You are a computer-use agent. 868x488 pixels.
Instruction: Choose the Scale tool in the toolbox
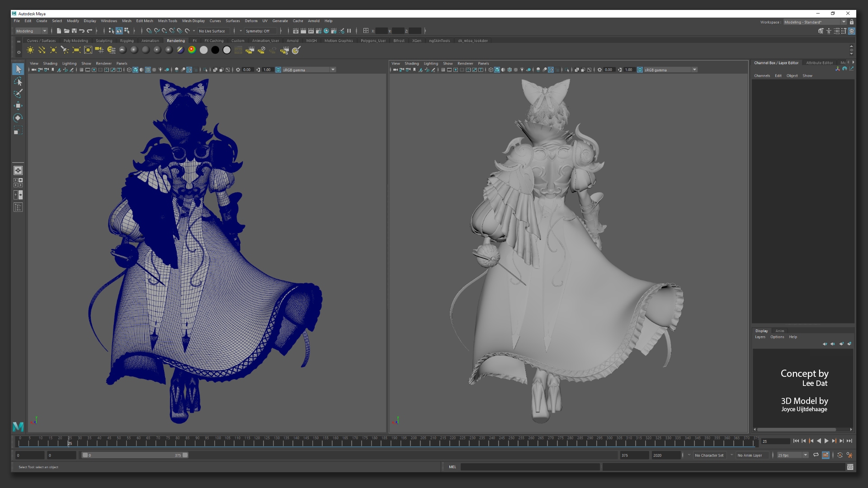[x=18, y=131]
